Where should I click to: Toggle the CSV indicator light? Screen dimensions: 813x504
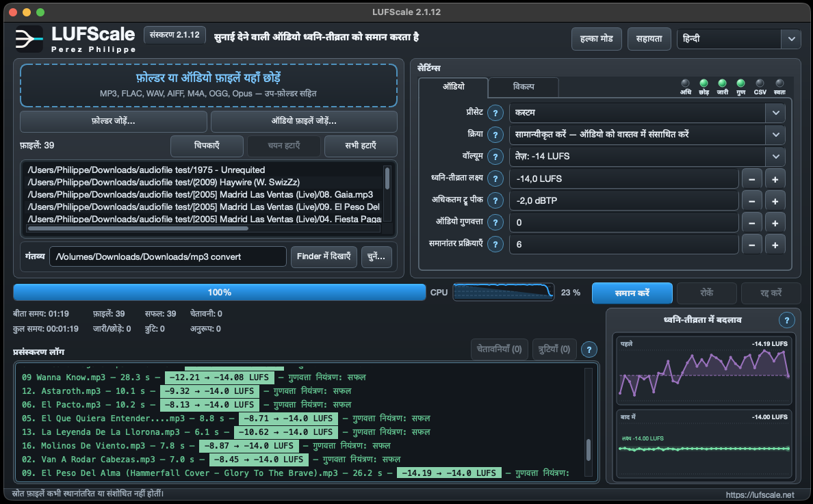pos(760,83)
